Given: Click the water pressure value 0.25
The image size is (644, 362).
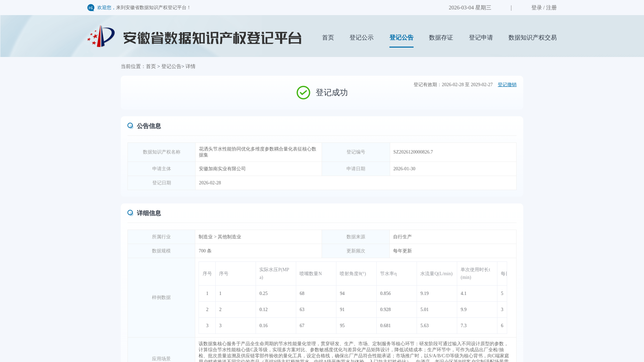Looking at the screenshot, I should pos(263,294).
